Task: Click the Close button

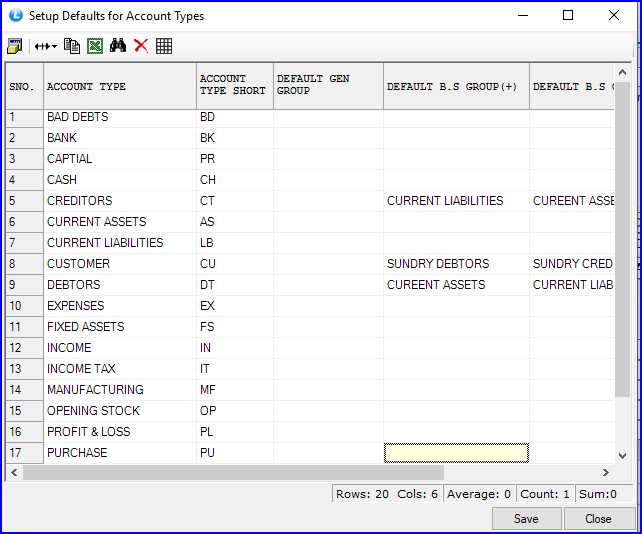Action: (x=598, y=518)
